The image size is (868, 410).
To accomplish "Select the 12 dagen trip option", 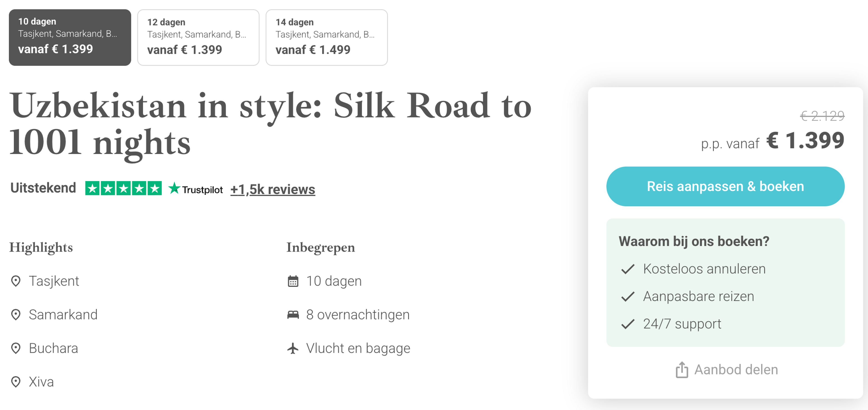I will point(198,37).
